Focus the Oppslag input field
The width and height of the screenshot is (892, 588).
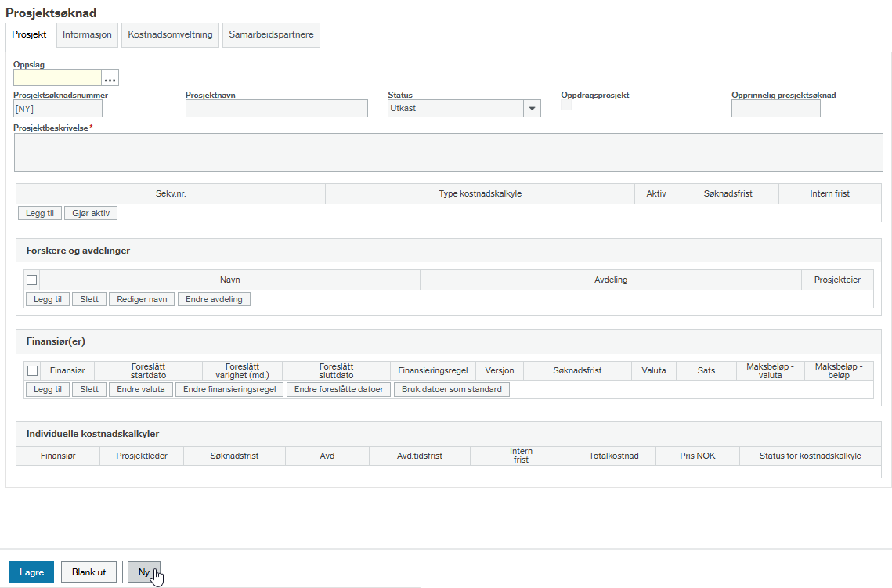pyautogui.click(x=57, y=78)
